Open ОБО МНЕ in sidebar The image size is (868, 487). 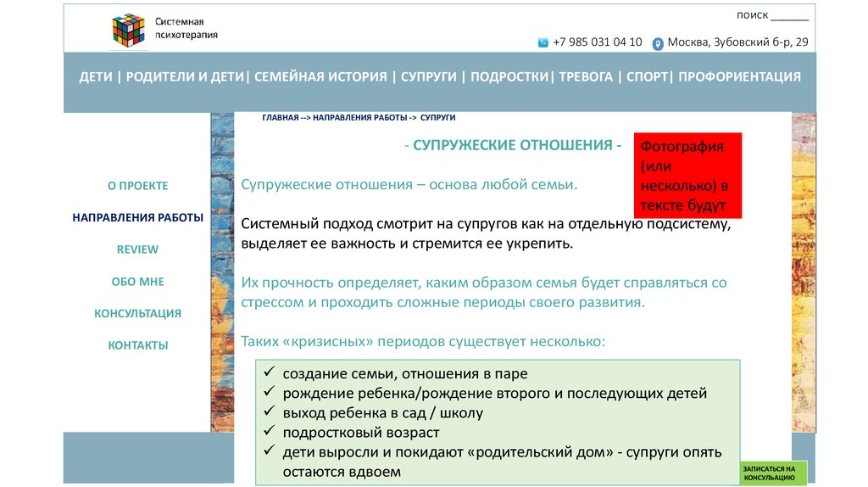point(138,282)
